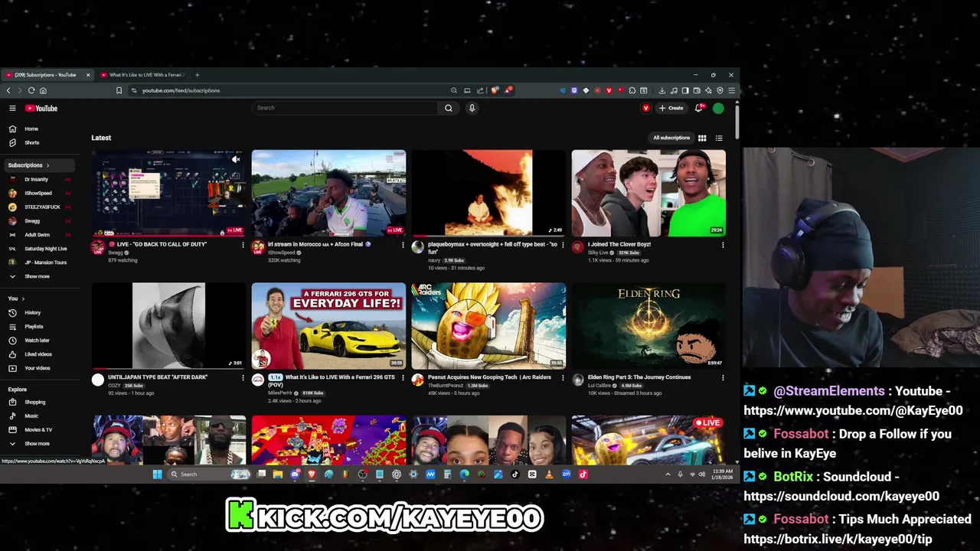Viewport: 980px width, 551px height.
Task: Open the campfire 'plaqueboymax' beat thumbnail
Action: click(488, 193)
